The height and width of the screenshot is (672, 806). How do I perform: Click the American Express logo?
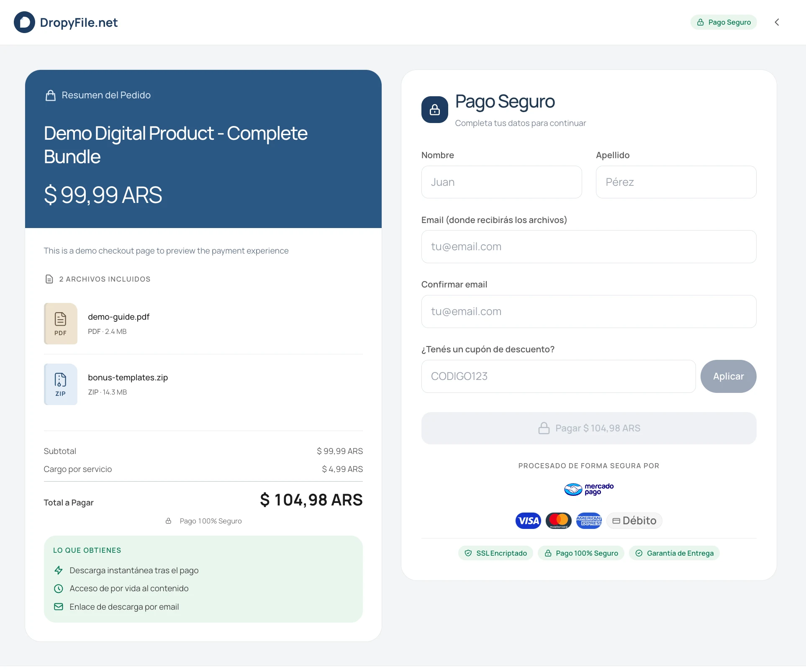[589, 521]
